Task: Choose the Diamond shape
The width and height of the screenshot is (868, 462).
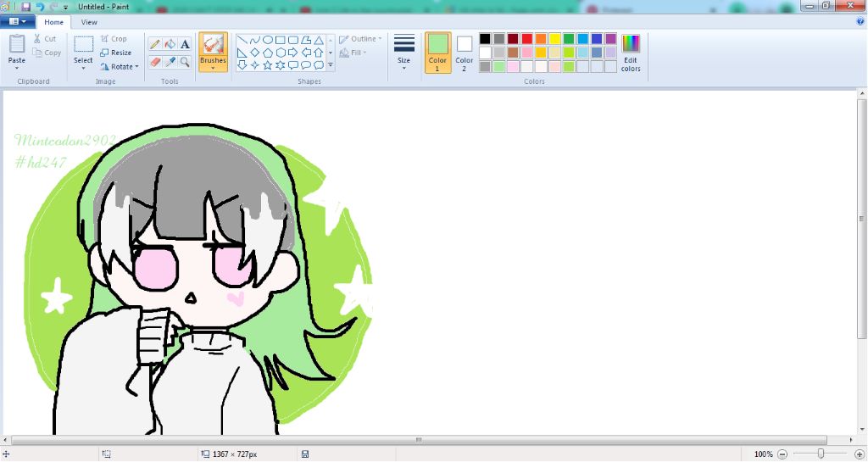Action: [x=254, y=53]
